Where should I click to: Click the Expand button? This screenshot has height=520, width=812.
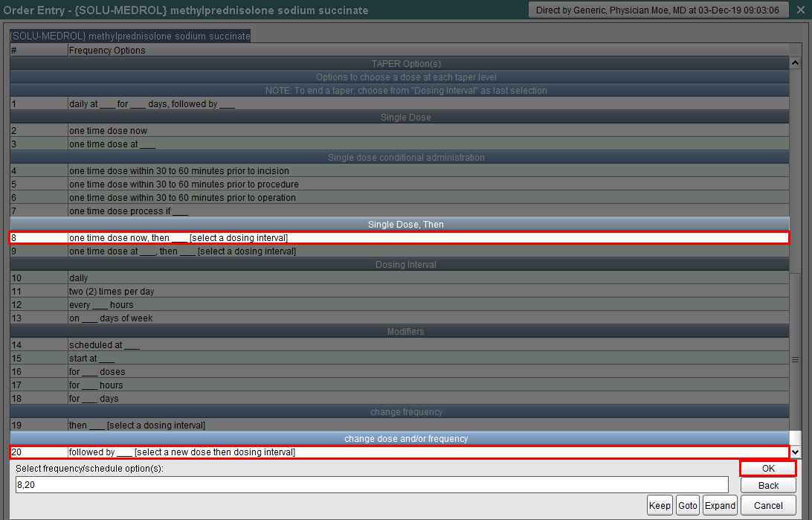pyautogui.click(x=720, y=505)
